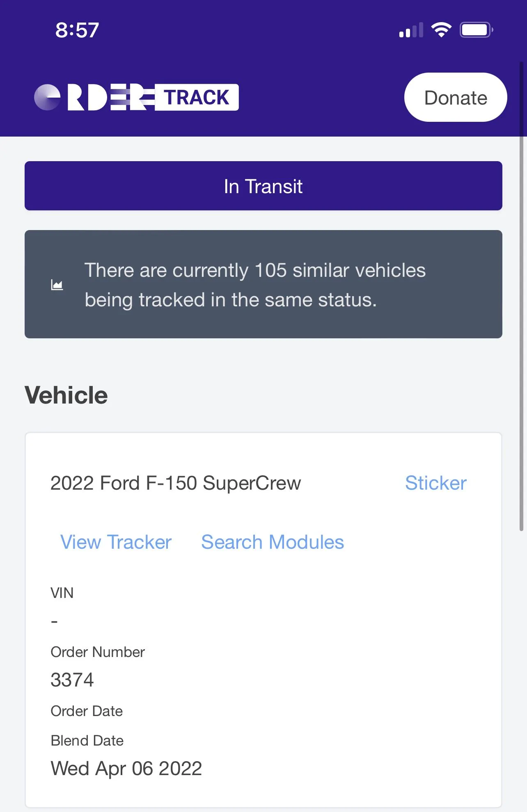Click the Vehicle section heading

[x=66, y=395]
